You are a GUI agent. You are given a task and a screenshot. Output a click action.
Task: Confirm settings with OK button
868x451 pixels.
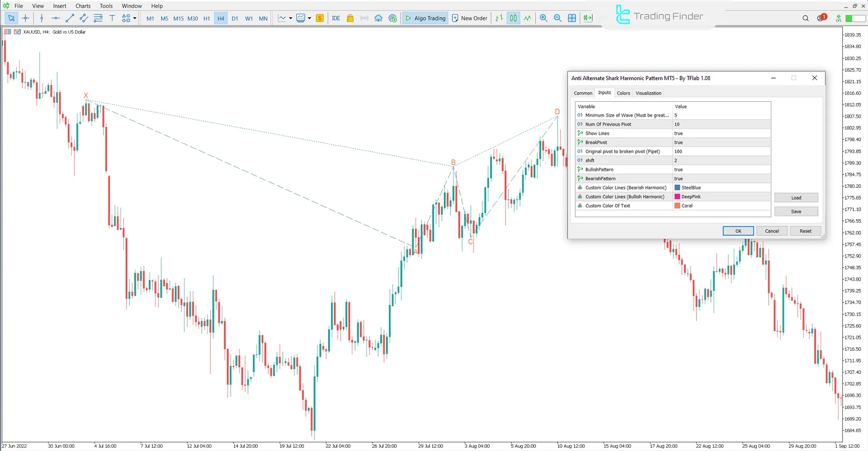[x=738, y=231]
